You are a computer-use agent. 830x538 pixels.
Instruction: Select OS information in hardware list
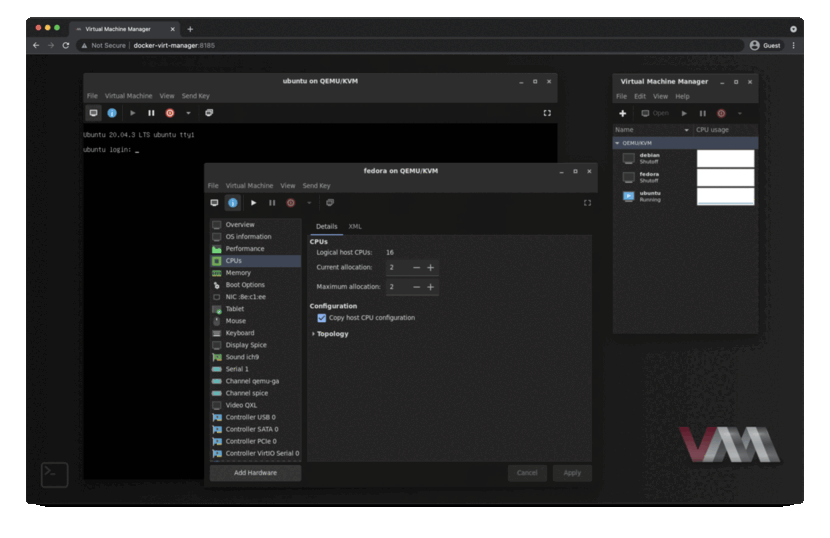[256, 237]
